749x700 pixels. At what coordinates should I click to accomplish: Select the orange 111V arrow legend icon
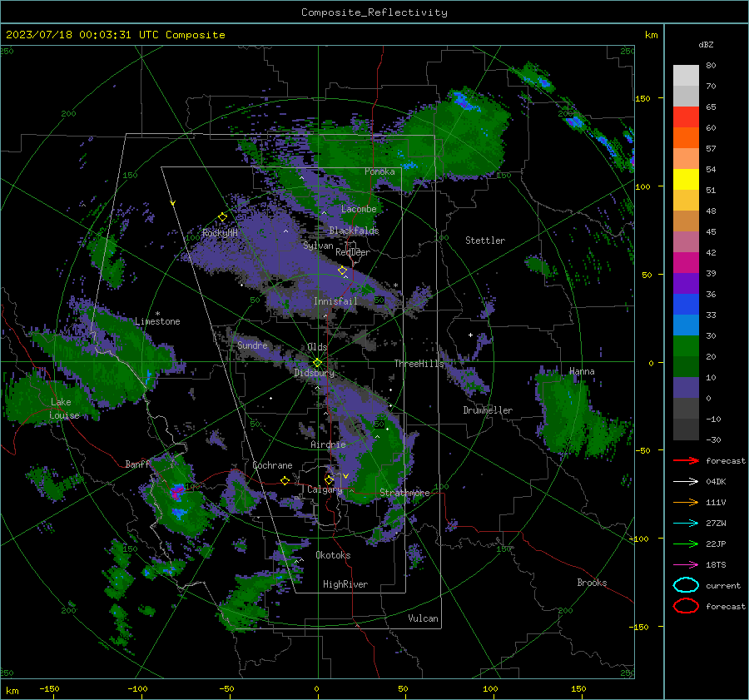tap(686, 502)
